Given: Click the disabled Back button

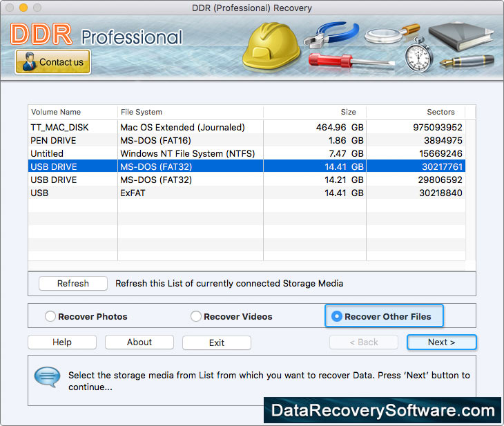Looking at the screenshot, I should tap(364, 342).
